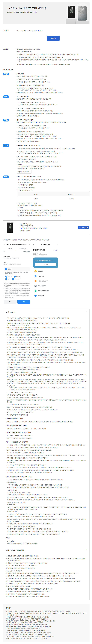Toggle the 우편(DM) consent checkbox

pos(15,277)
